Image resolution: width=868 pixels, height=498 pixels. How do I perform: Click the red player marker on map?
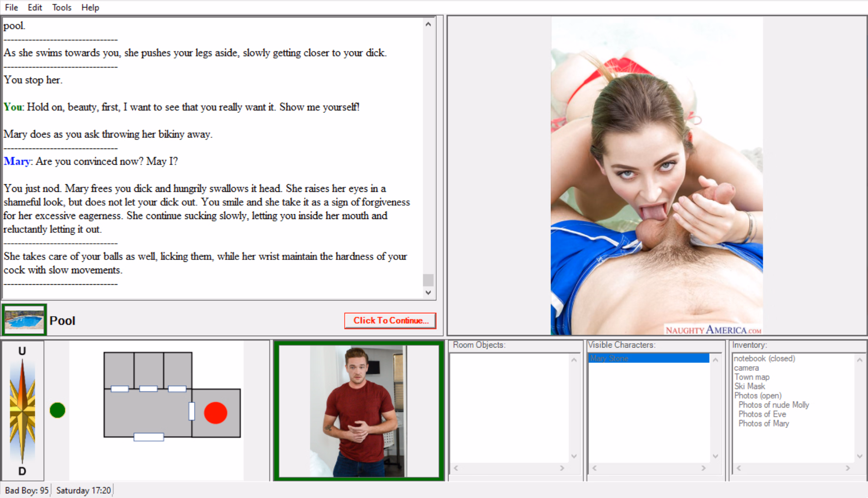[x=216, y=413]
